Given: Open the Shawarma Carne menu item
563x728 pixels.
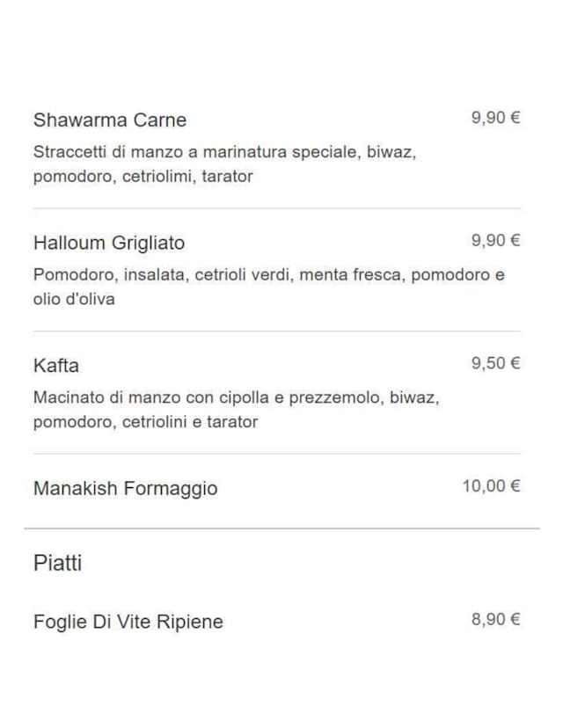Looking at the screenshot, I should pos(110,120).
